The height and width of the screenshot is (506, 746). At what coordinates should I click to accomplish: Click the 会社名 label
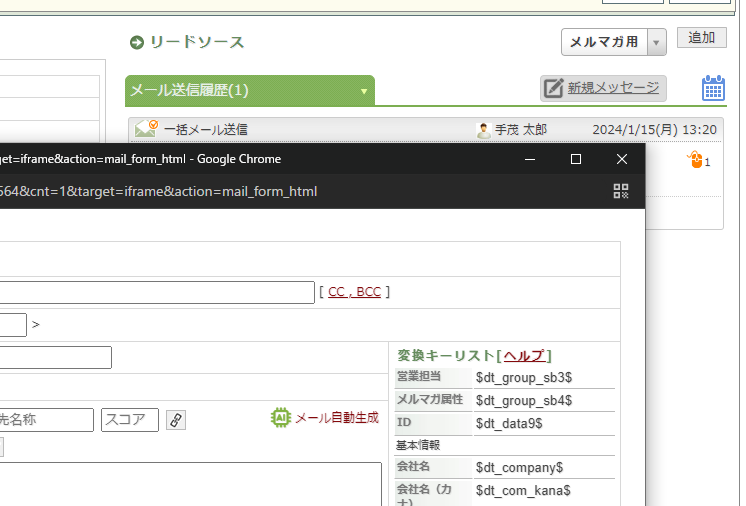[413, 466]
